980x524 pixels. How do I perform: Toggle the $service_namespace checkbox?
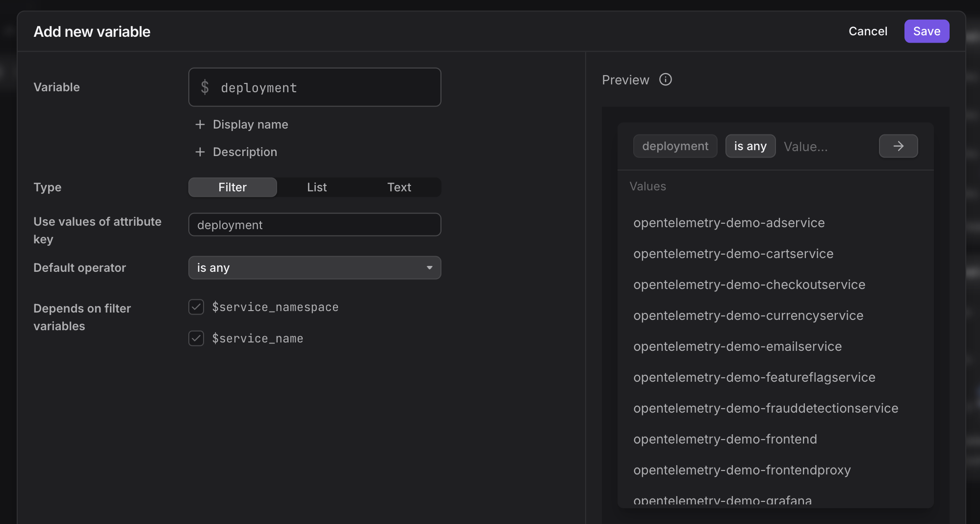click(196, 307)
